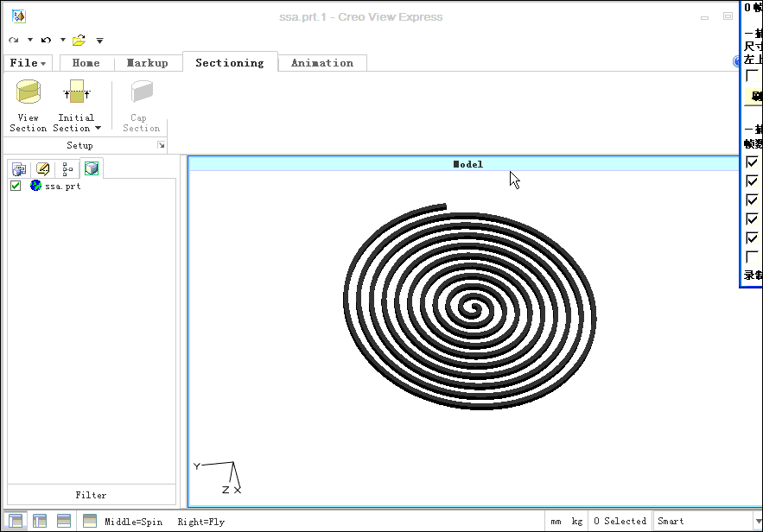This screenshot has width=763, height=532.
Task: Open Customize Quick Access Toolbar dropdown
Action: pyautogui.click(x=99, y=41)
